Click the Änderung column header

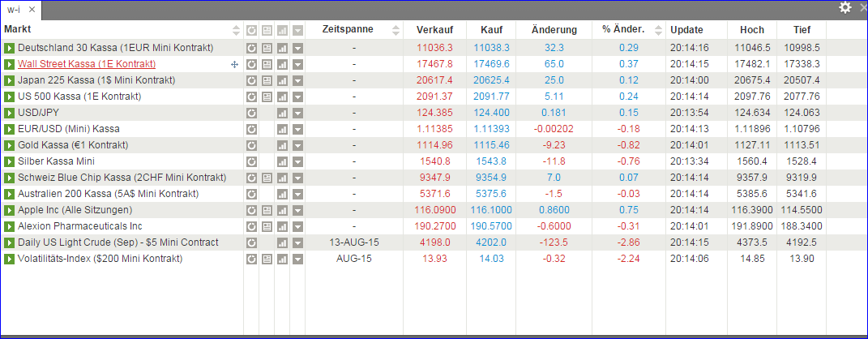pos(554,30)
